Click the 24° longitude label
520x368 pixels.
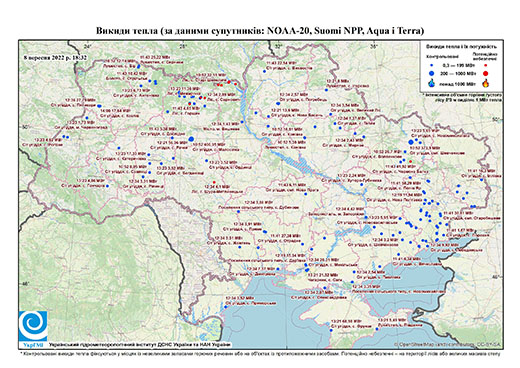pos(88,46)
